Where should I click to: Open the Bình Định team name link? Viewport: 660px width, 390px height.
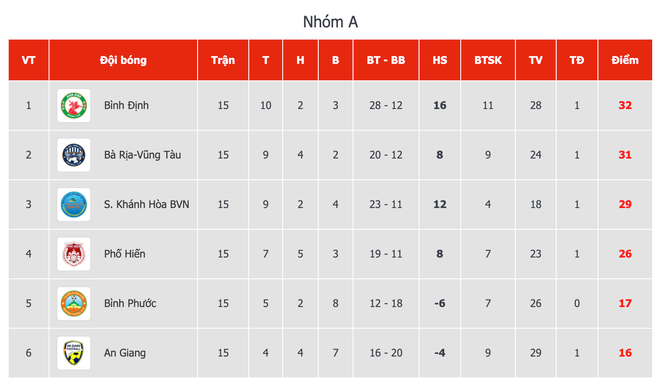click(x=126, y=106)
